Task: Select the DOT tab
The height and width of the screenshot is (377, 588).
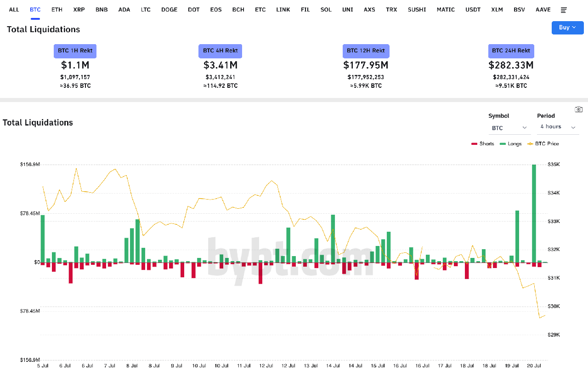Action: point(194,10)
